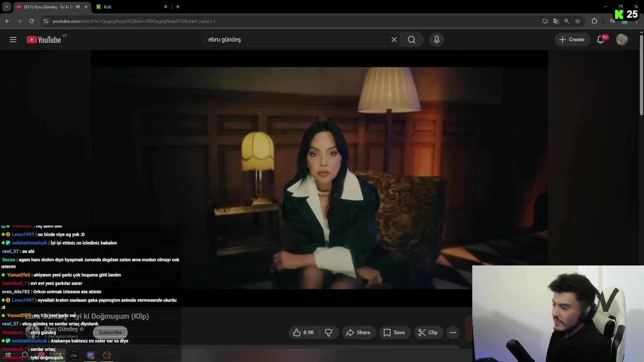644x362 pixels.
Task: Run the search with the magnifier button
Action: (412, 40)
